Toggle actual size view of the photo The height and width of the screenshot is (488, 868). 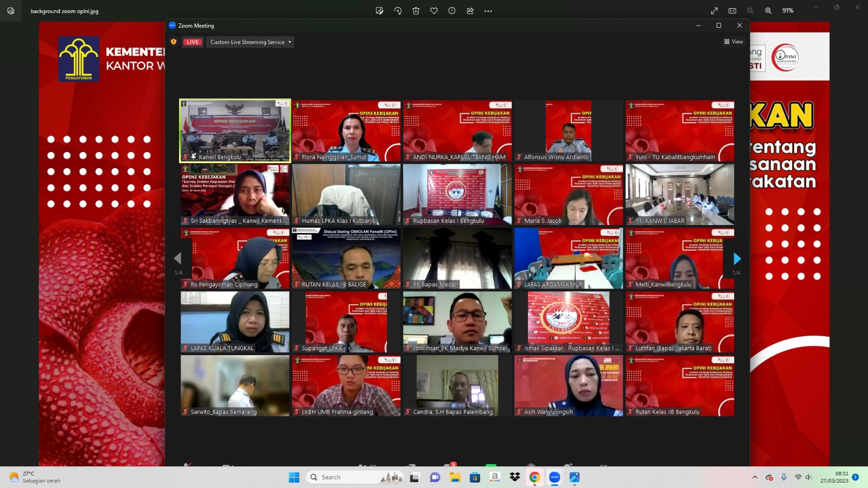tap(732, 11)
